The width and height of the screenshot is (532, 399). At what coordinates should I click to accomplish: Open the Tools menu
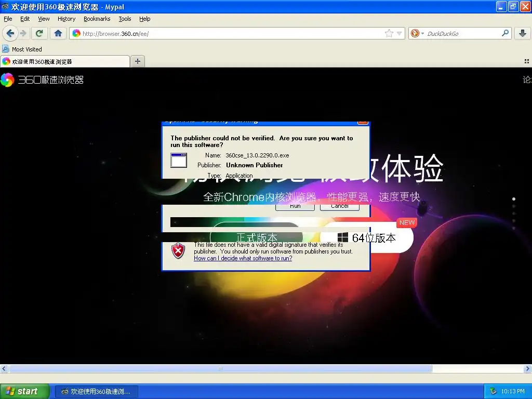(x=125, y=19)
